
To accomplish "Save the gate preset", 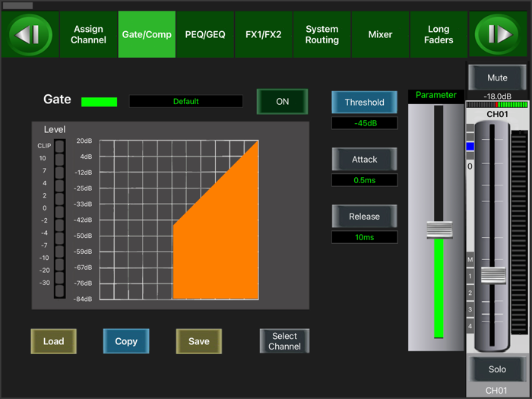I will pos(199,341).
